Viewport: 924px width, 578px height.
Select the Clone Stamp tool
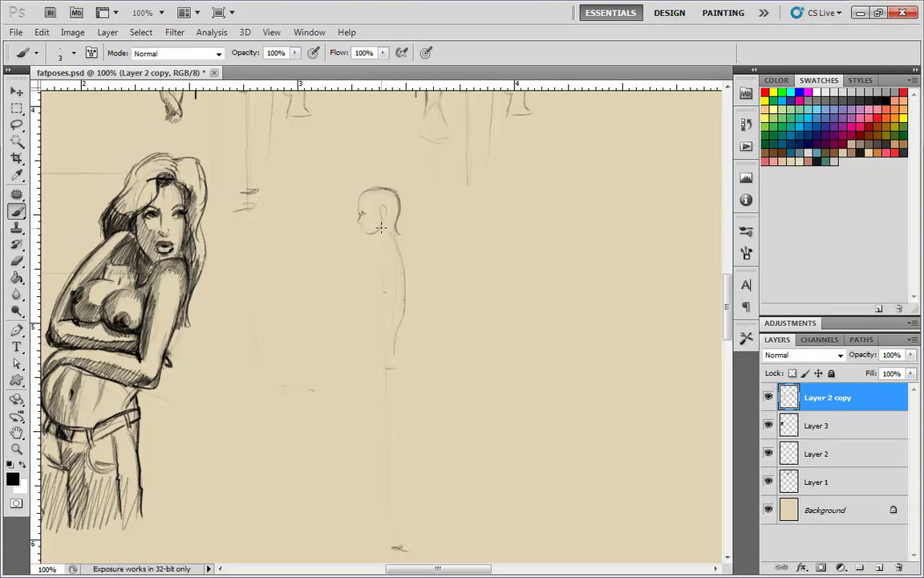pyautogui.click(x=17, y=229)
